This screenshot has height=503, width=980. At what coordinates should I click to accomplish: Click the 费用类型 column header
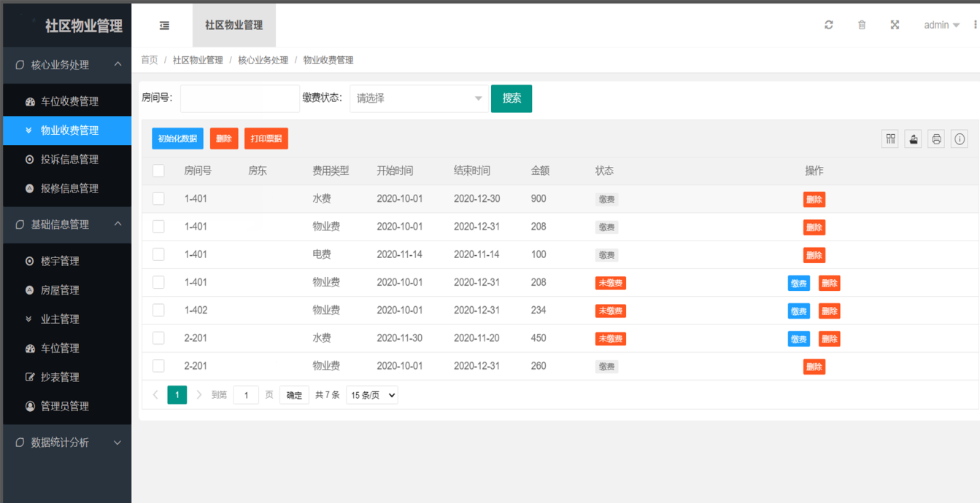pyautogui.click(x=331, y=171)
